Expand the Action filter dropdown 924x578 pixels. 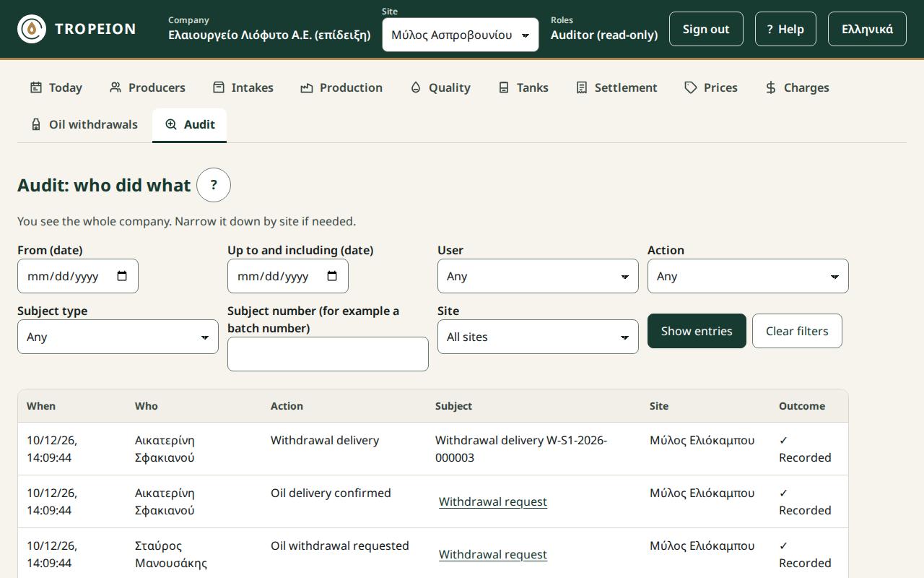tap(748, 276)
